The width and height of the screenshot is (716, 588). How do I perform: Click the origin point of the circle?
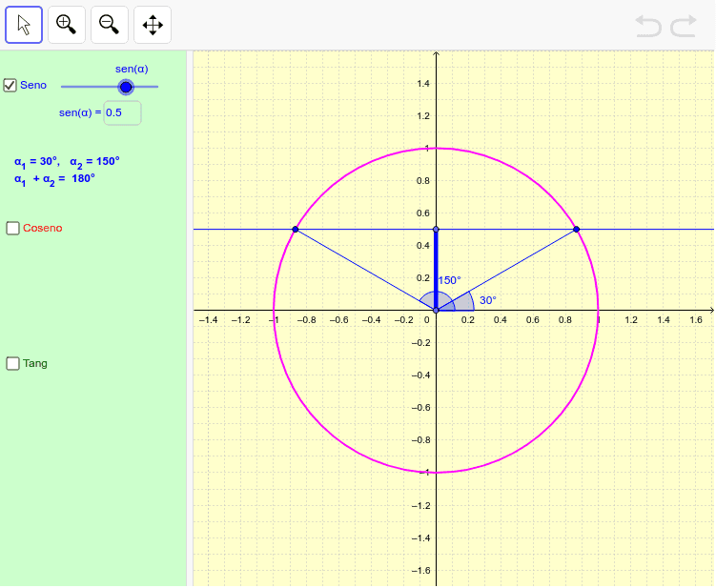[x=436, y=311]
